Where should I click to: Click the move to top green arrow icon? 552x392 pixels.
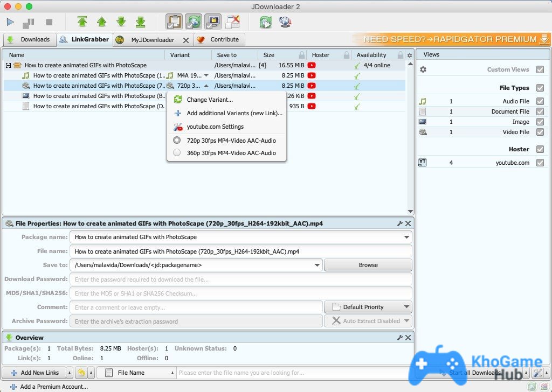82,22
